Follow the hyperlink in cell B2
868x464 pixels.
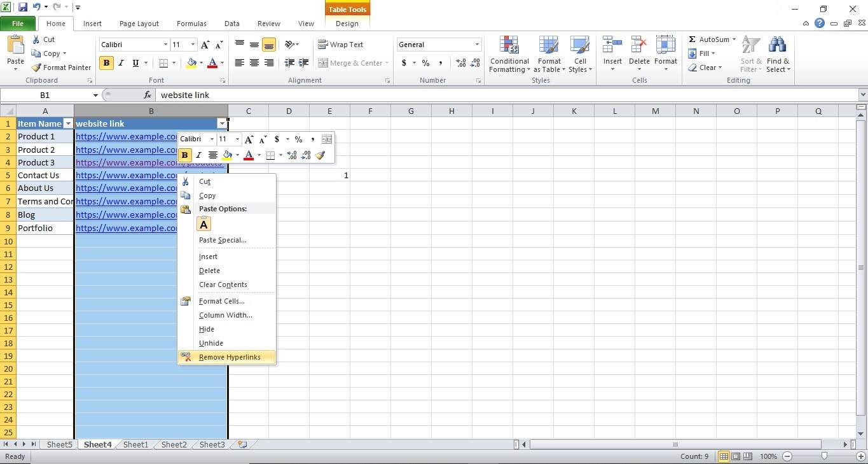[x=114, y=136]
